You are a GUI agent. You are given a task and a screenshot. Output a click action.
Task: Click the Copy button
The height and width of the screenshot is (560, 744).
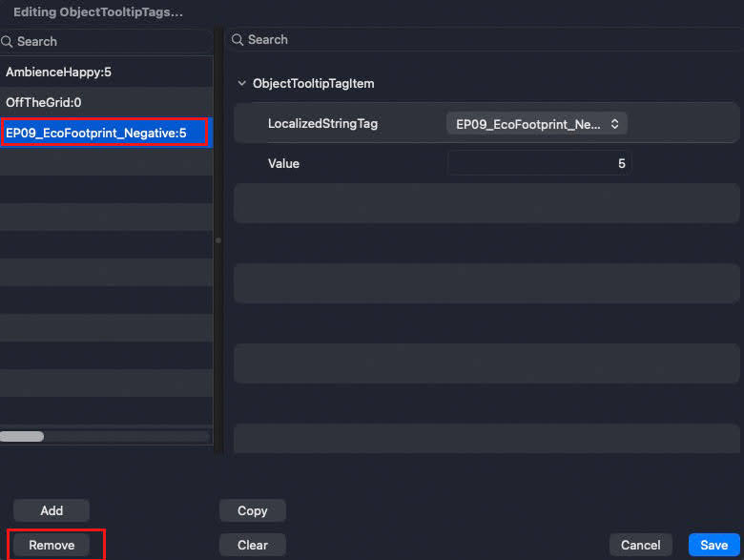coord(253,510)
